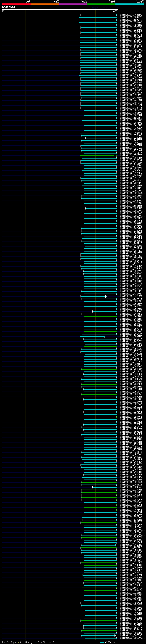Click the UniRef100_B7KGV4 label
The image size is (146, 644).
click(x=131, y=575)
